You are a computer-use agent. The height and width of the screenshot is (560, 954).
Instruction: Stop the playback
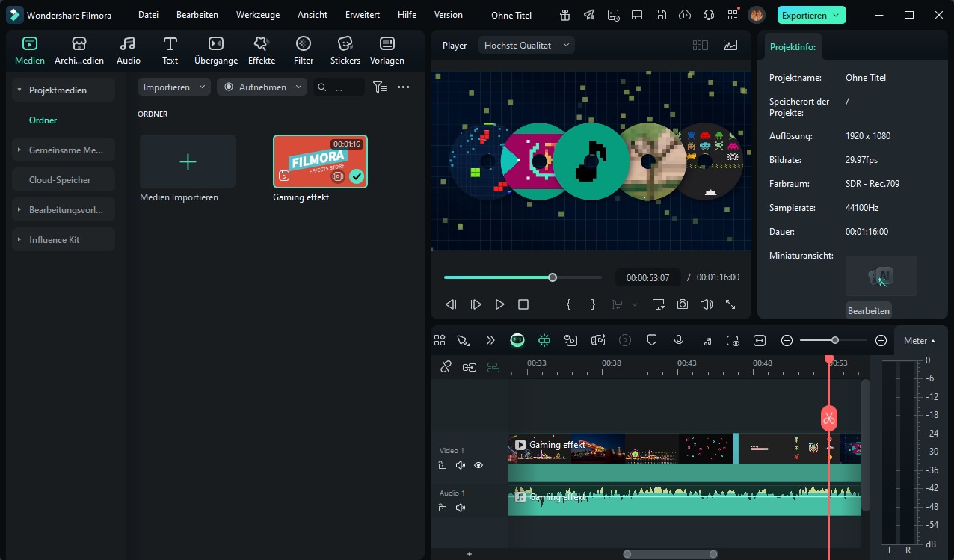[x=523, y=304]
